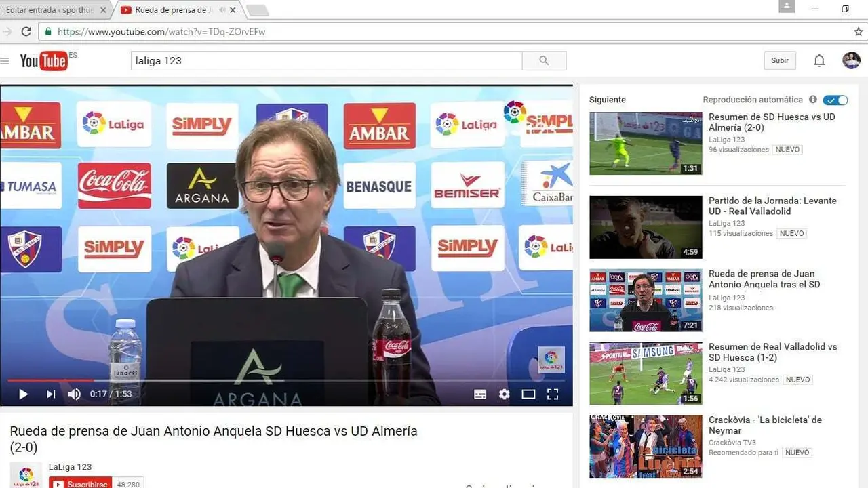
Task: Focus the search box containing laliga 123
Action: point(326,60)
